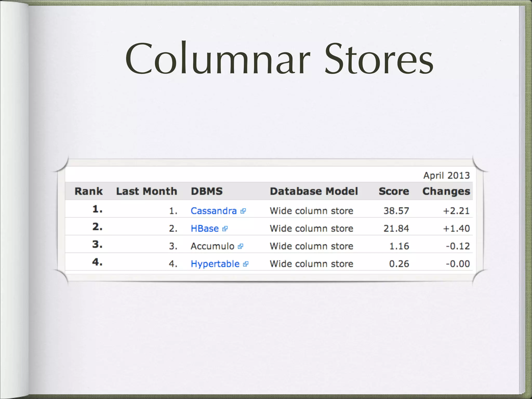Open the HBase link
The height and width of the screenshot is (399, 532).
click(x=205, y=228)
